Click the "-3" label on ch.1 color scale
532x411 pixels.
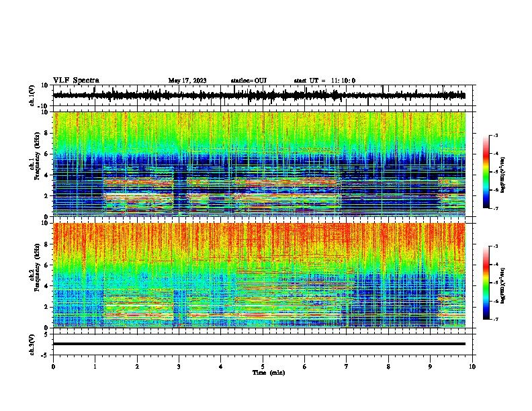[x=495, y=136]
